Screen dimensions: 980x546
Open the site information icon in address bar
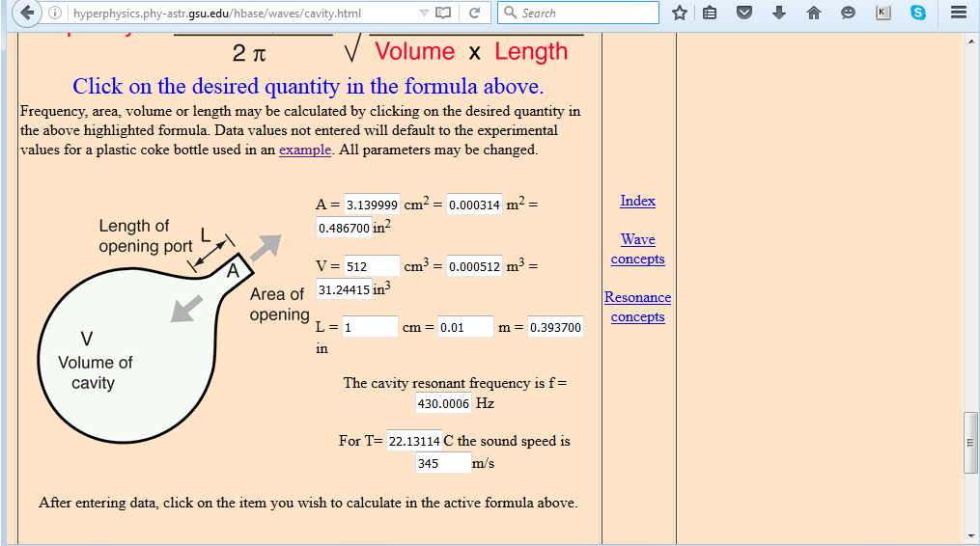[55, 14]
